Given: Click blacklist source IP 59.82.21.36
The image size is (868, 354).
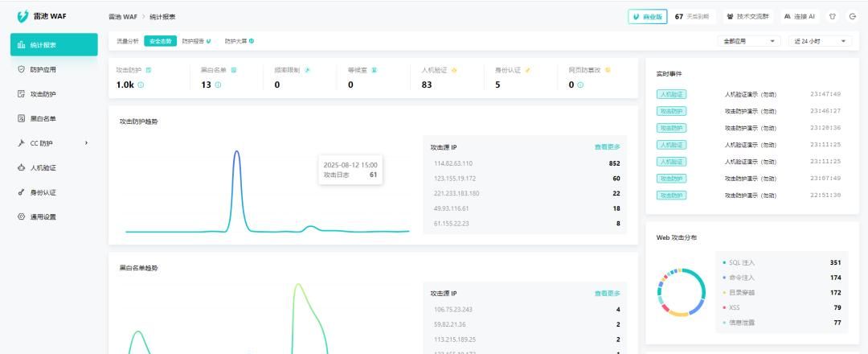Looking at the screenshot, I should (450, 325).
